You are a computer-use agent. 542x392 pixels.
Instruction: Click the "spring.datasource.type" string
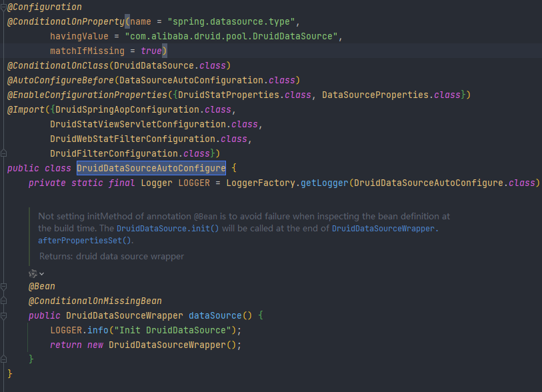click(x=231, y=21)
